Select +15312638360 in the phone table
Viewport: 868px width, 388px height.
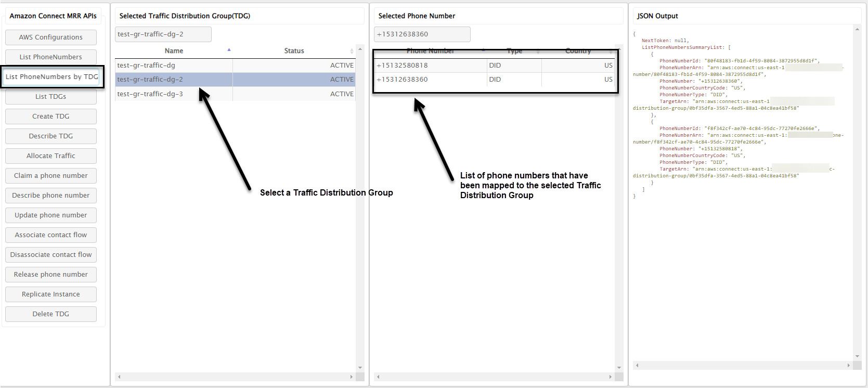click(x=495, y=80)
